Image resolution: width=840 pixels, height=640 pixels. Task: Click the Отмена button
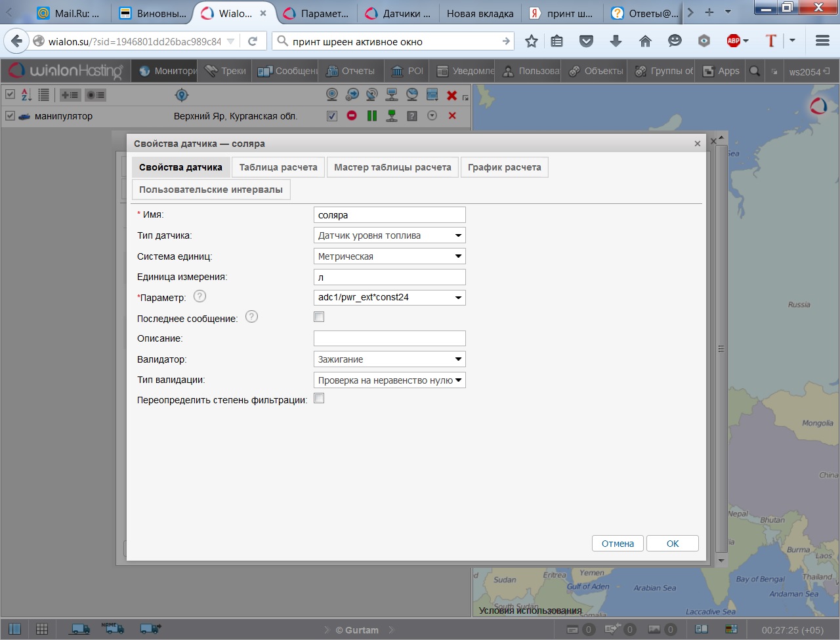(x=618, y=544)
